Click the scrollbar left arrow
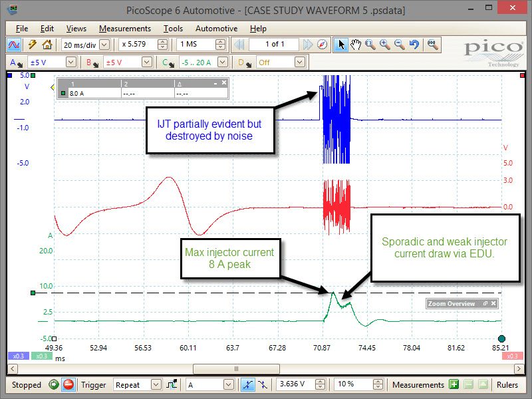Screen dimensions: 532x399 (x=12, y=368)
